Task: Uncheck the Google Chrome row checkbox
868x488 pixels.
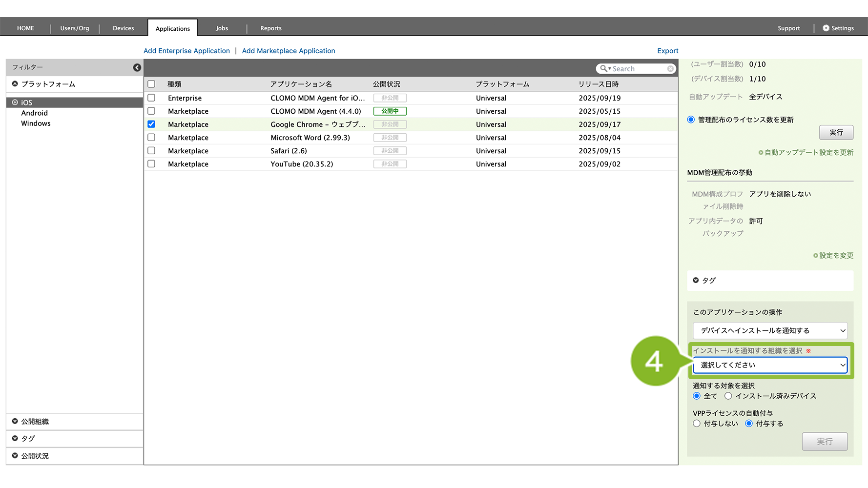Action: click(151, 124)
